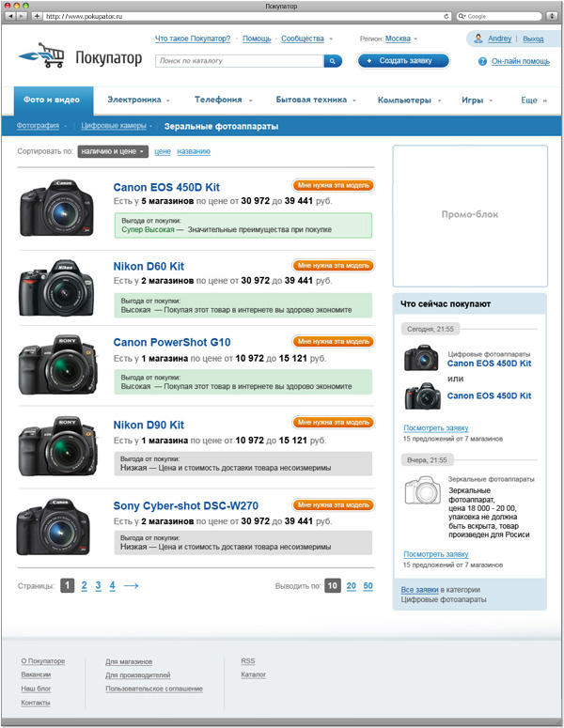Click the magnifier search button

[x=333, y=61]
